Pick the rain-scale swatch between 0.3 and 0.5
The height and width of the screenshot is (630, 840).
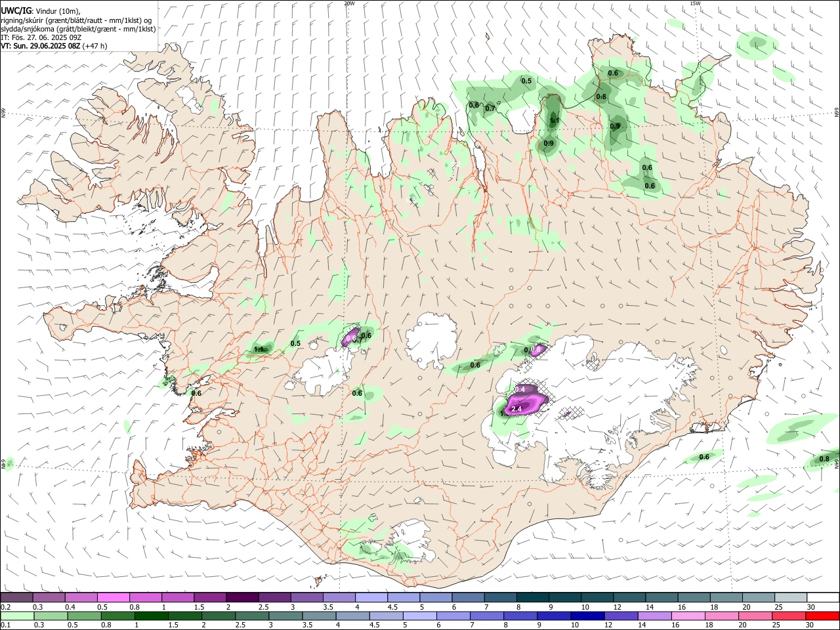coord(51,616)
